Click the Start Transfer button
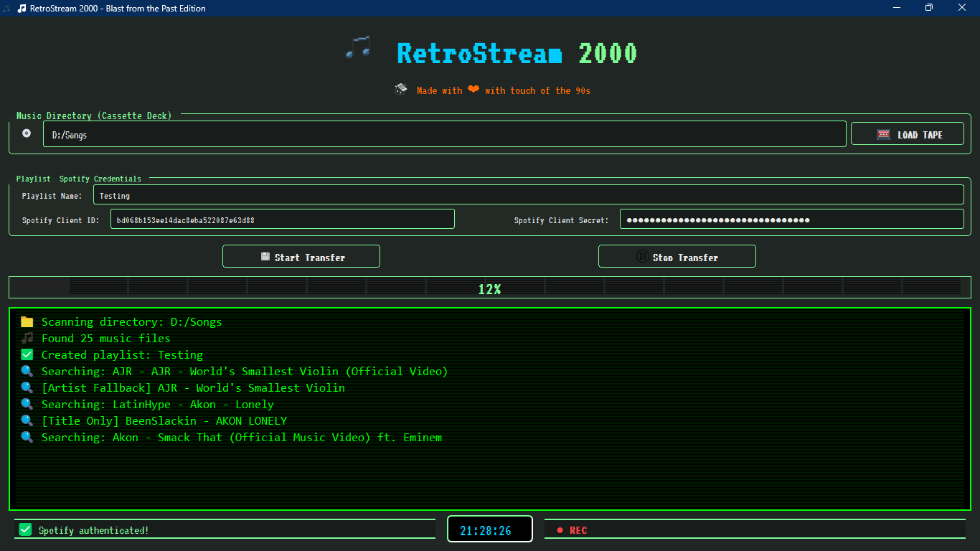Viewport: 980px width, 551px height. 301,256
